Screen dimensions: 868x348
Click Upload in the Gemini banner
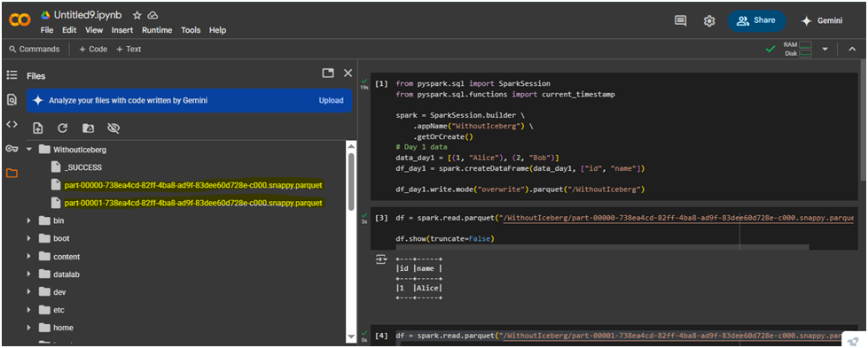coord(331,101)
